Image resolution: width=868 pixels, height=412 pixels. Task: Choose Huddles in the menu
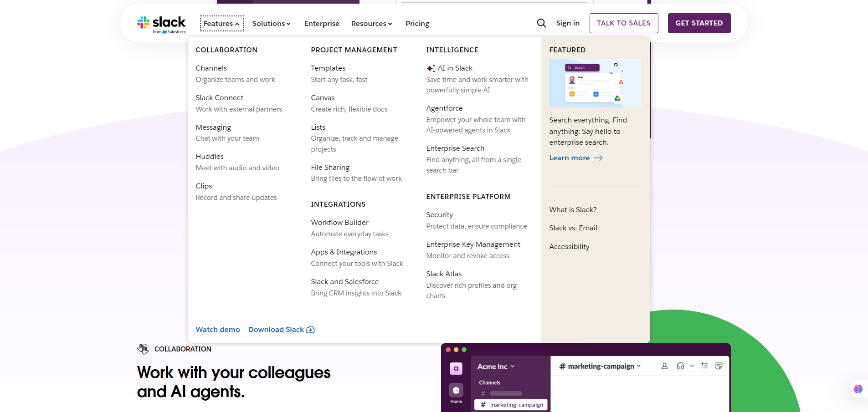click(x=210, y=157)
